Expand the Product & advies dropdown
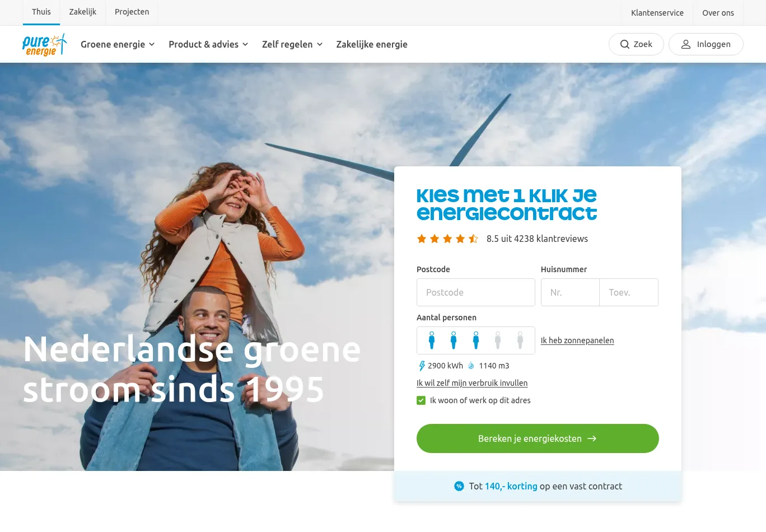The image size is (766, 532). (208, 44)
